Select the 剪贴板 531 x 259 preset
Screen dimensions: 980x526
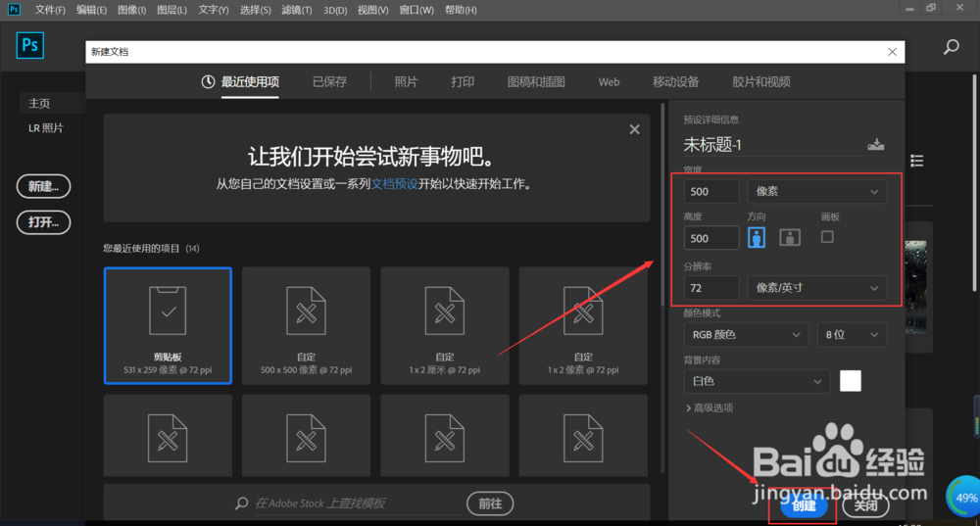[x=169, y=325]
